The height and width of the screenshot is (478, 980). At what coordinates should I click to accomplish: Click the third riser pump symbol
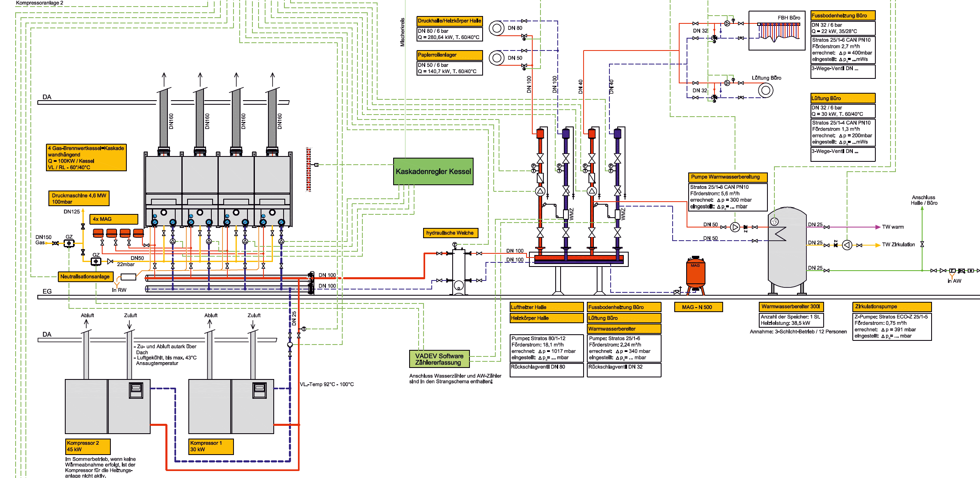pyautogui.click(x=592, y=191)
